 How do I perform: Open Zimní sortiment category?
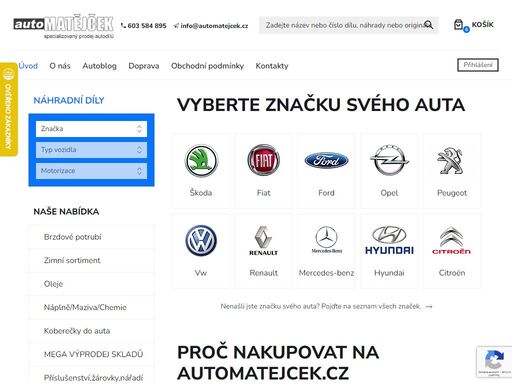tap(91, 260)
